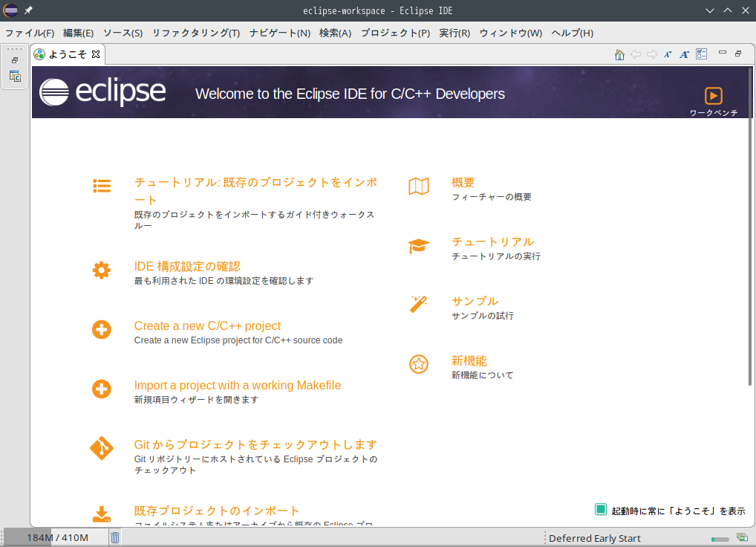The image size is (756, 547).
Task: Open the プロジェクト(P) menu
Action: click(395, 33)
